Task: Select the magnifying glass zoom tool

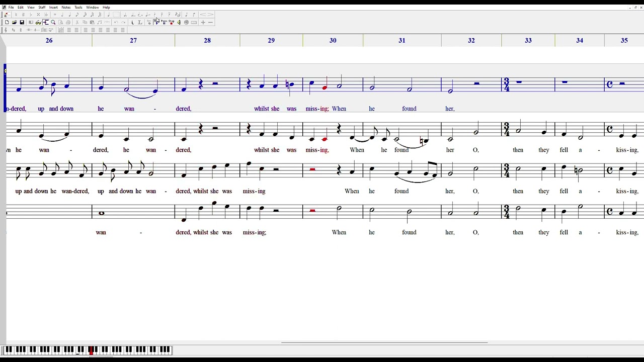Action: tap(53, 22)
